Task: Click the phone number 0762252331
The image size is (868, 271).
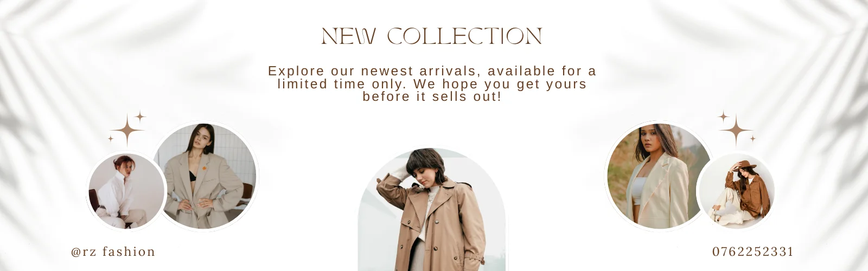Action: pos(753,251)
